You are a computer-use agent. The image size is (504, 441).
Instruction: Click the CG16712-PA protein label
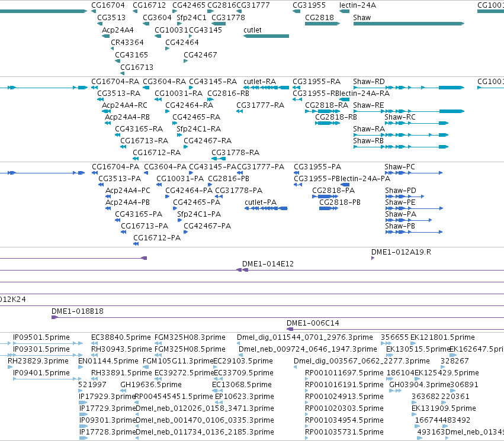[x=157, y=238]
